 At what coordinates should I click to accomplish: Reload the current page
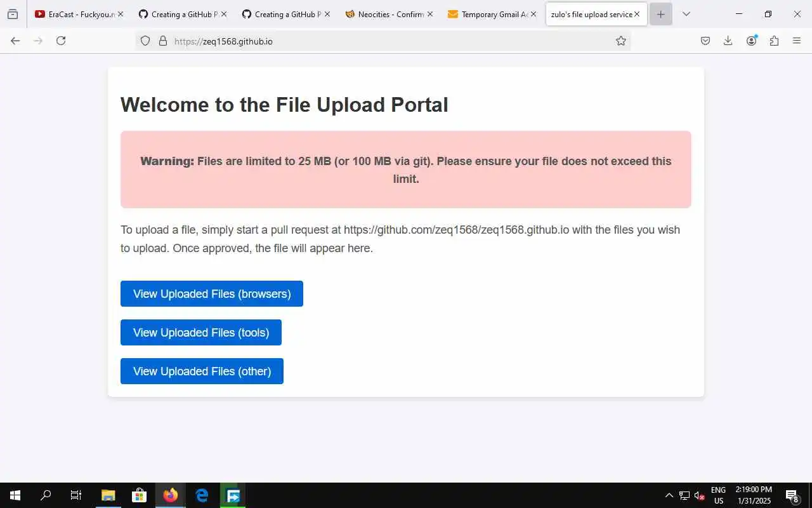coord(61,41)
